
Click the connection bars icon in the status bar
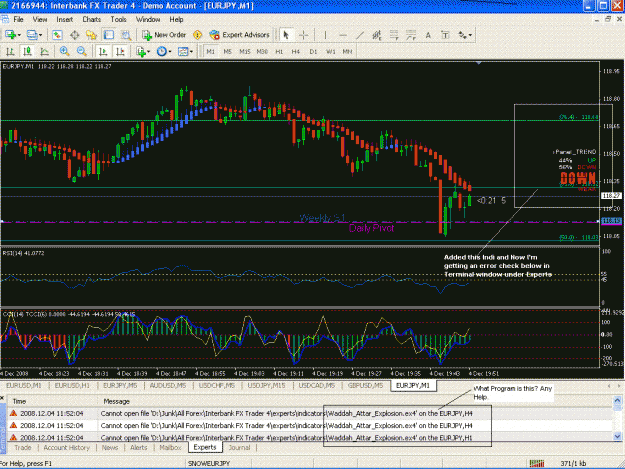537,463
